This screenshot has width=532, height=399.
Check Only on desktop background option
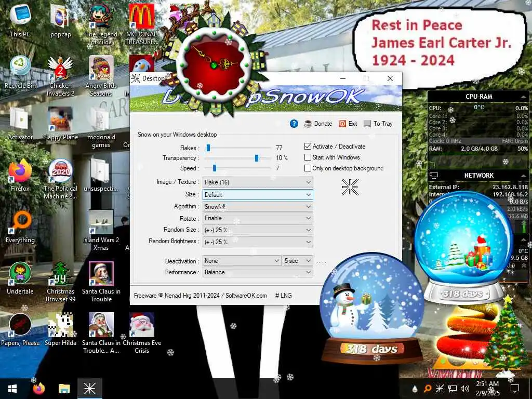[308, 168]
